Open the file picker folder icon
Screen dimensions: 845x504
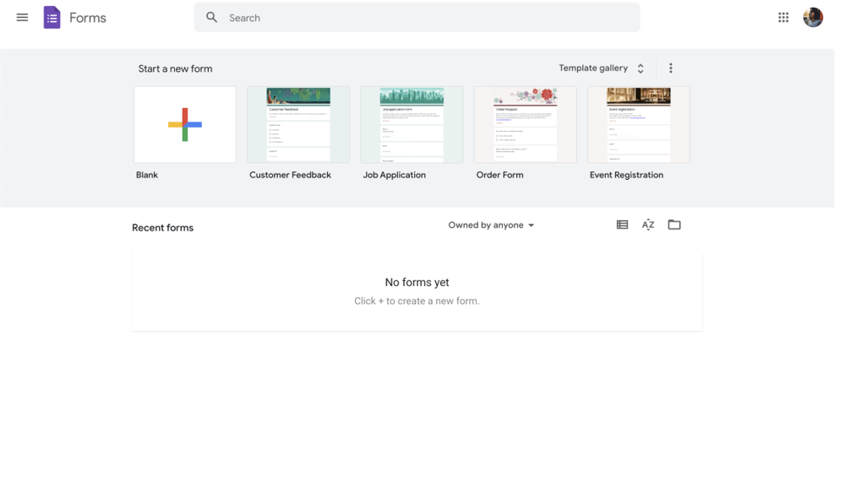pos(674,225)
